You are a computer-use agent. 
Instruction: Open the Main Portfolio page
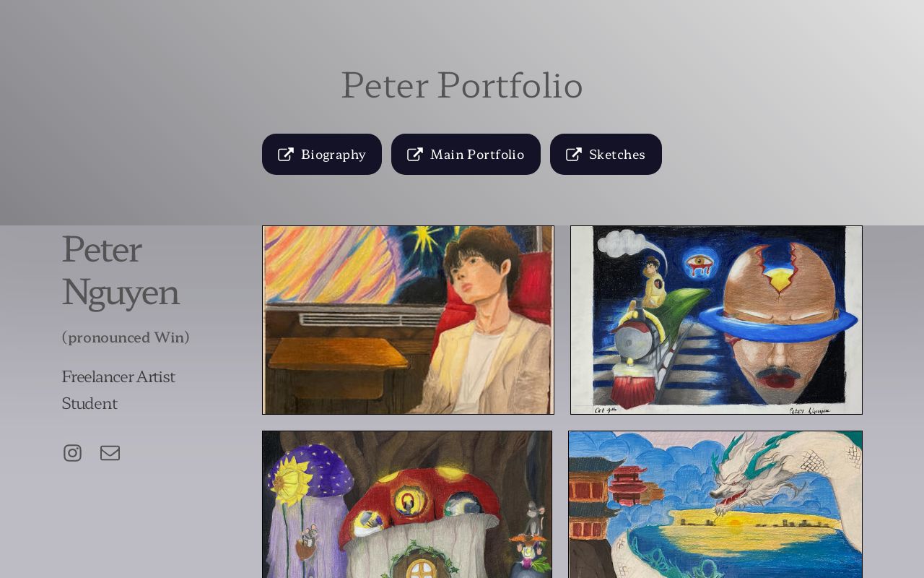[x=466, y=154]
